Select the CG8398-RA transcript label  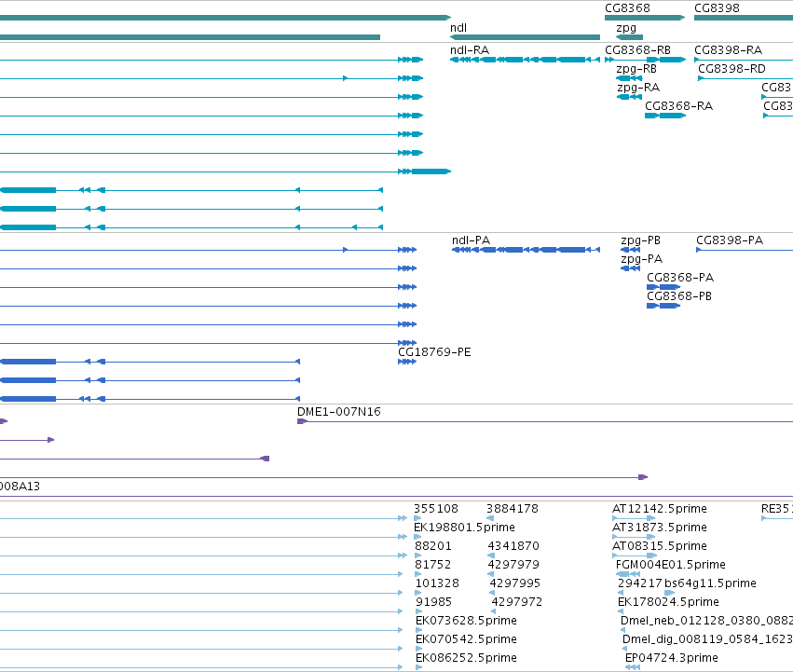tap(729, 50)
